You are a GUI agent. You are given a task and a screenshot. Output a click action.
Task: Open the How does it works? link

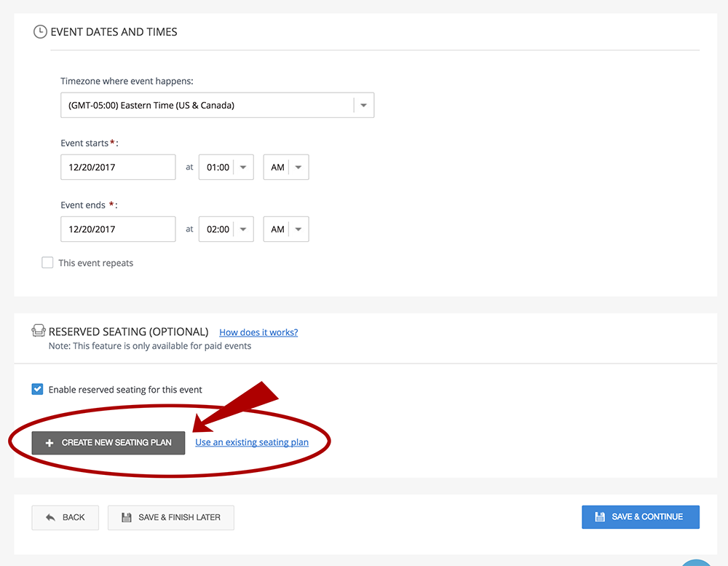pos(258,332)
